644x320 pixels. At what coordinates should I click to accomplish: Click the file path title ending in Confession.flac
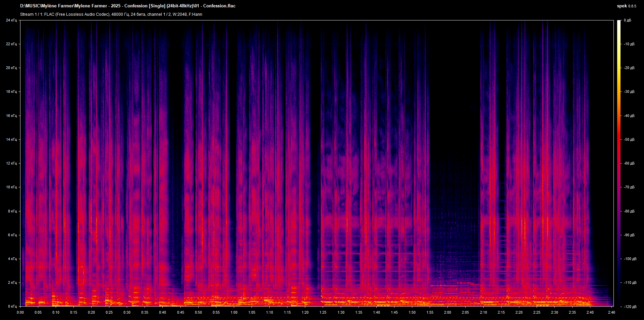pos(127,6)
